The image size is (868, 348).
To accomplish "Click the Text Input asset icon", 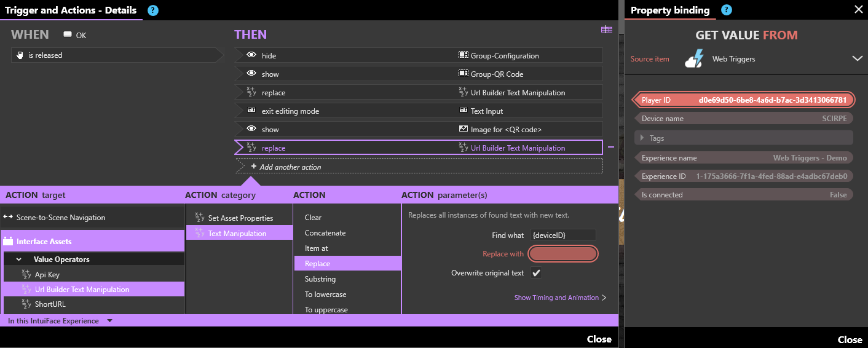I will click(x=464, y=111).
